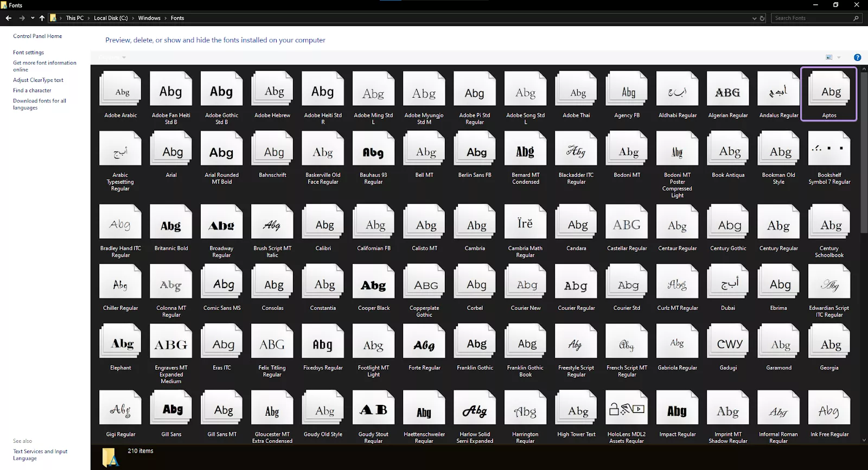Select the Adobe Arabic font icon
868x470 pixels.
pyautogui.click(x=120, y=88)
